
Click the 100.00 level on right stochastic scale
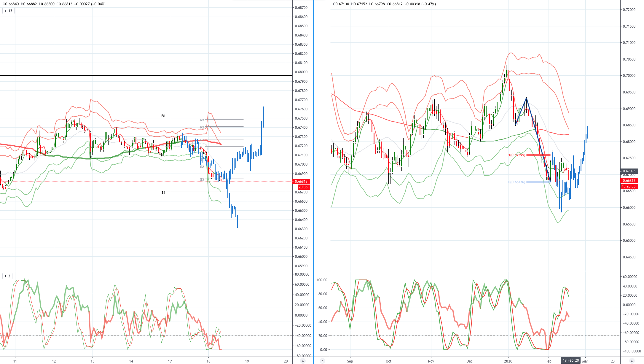coord(322,280)
